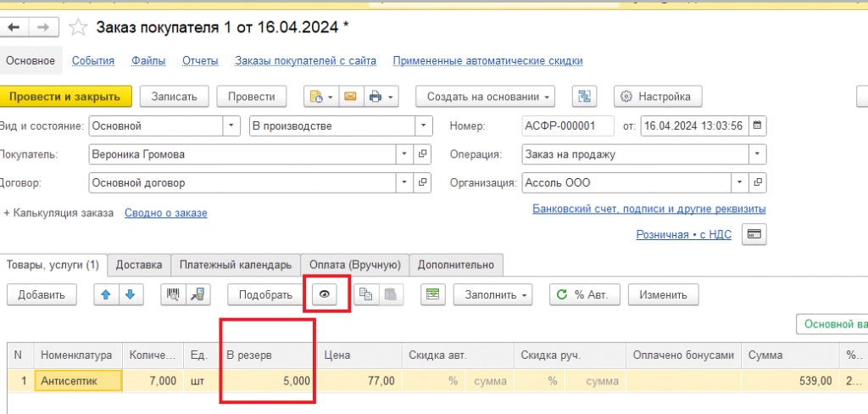868x414 pixels.
Task: Switch to Платежный календарь tab
Action: tap(236, 265)
